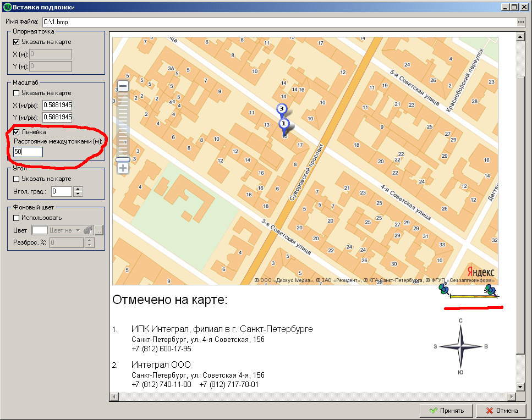532x420 pixels.
Task: Click map marker number 1
Action: click(284, 125)
